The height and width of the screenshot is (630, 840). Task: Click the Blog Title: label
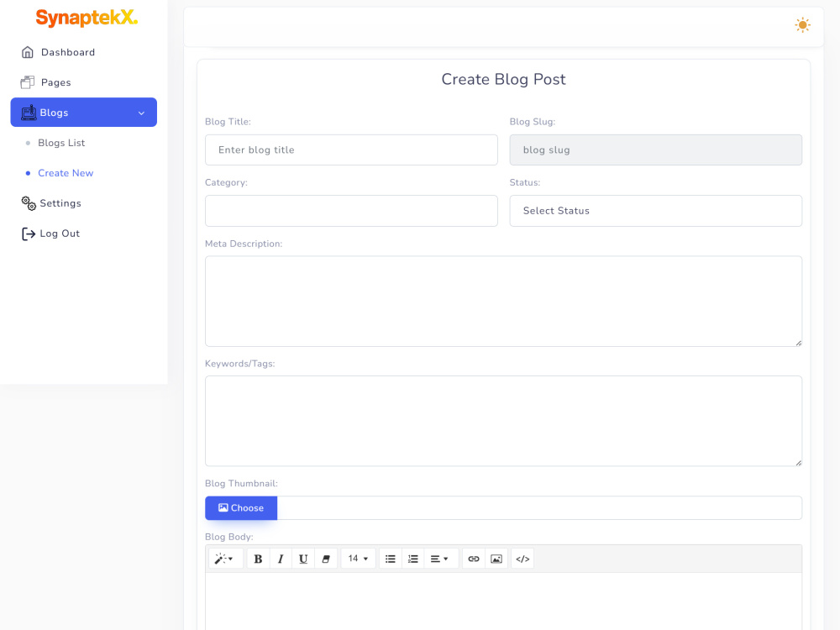(228, 122)
